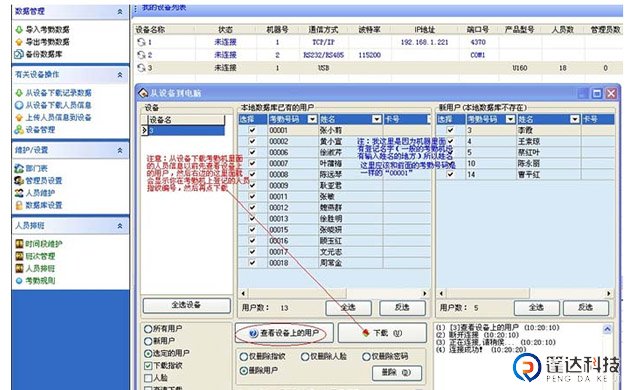Click the IP address 192.168.1.221 cell
The height and width of the screenshot is (390, 629).
coord(424,42)
